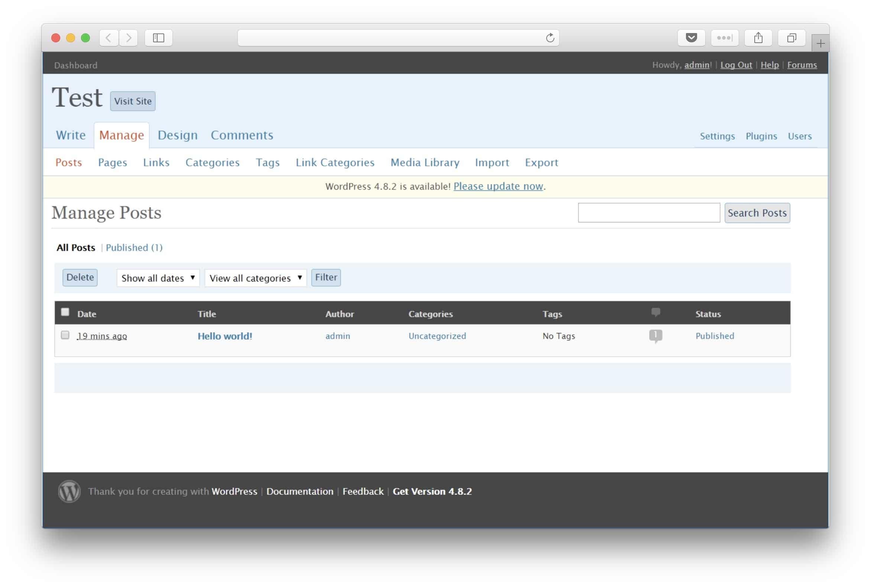
Task: Follow the Please update now link
Action: coord(498,186)
